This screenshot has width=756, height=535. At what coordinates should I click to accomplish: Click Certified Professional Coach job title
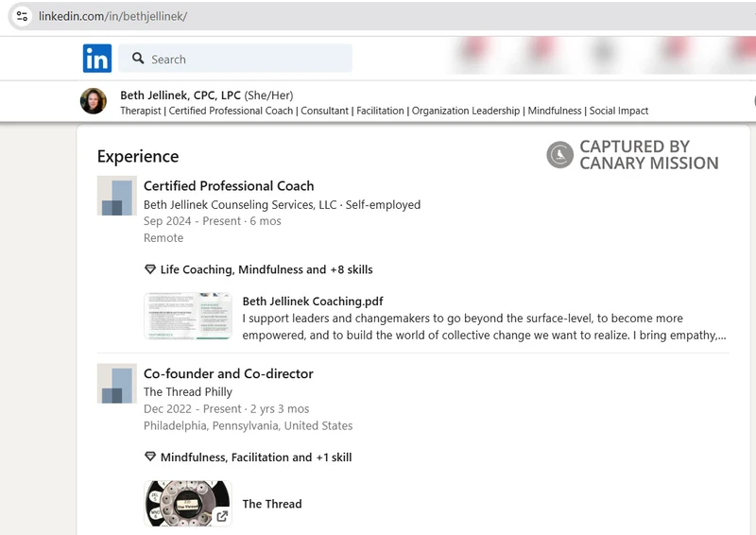coord(229,186)
